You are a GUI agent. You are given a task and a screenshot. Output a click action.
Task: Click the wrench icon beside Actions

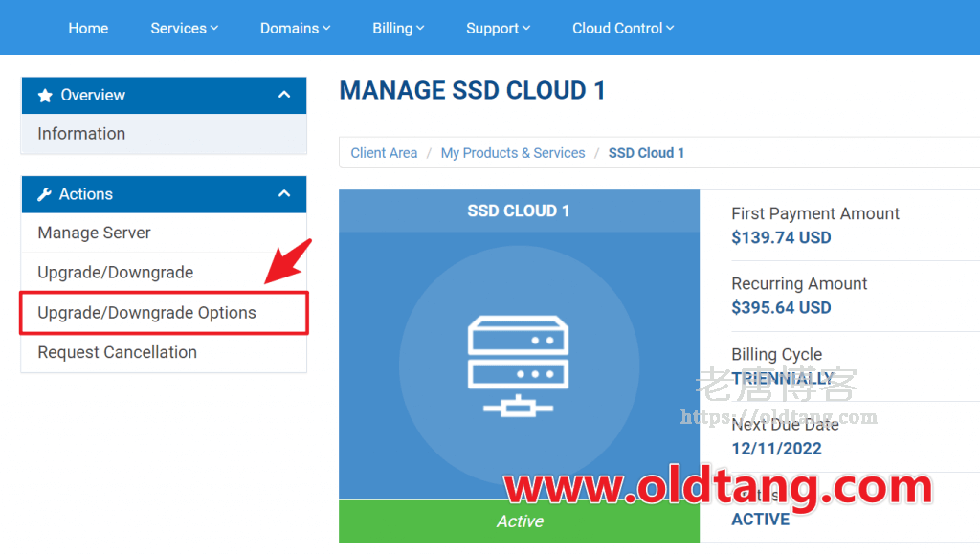click(44, 194)
